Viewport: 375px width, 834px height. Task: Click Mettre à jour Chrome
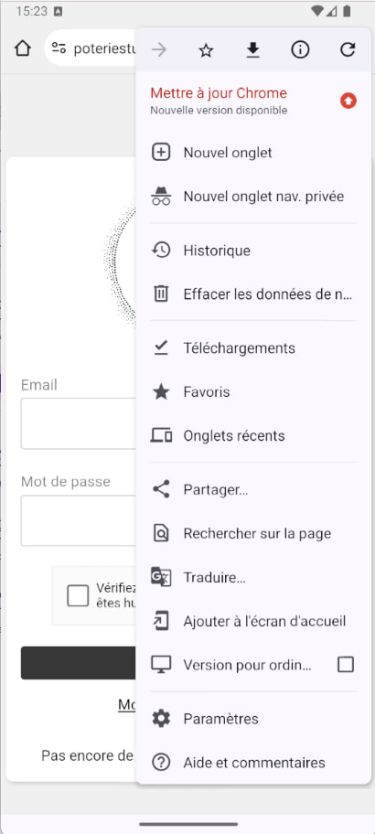[253, 101]
